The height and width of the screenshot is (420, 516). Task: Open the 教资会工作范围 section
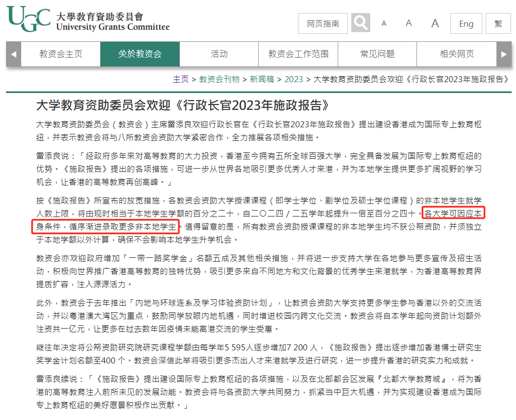298,54
